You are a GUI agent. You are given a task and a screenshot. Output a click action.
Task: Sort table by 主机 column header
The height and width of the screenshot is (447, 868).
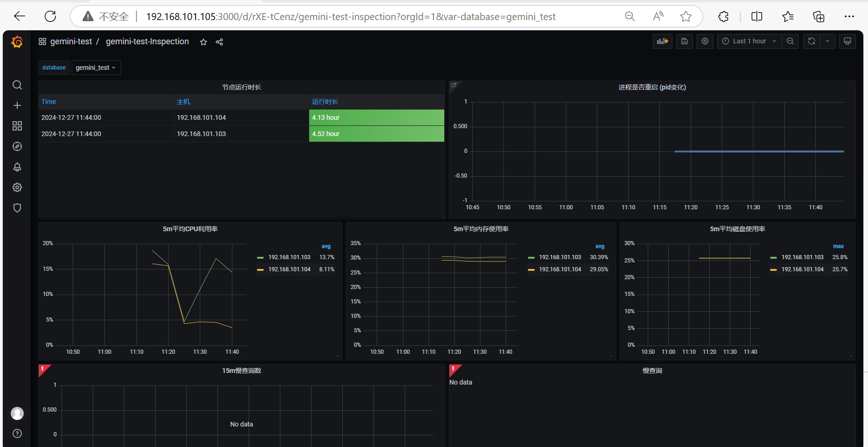(183, 102)
